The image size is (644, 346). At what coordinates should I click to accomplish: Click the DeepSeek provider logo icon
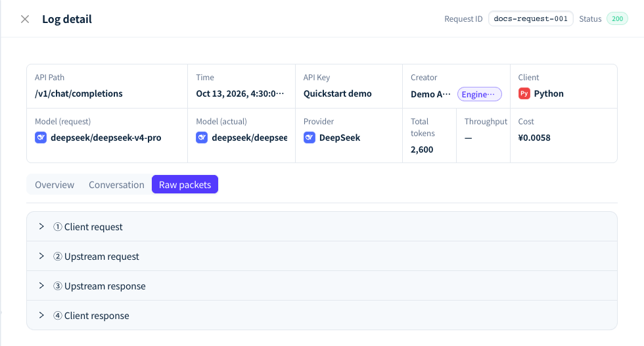click(310, 137)
